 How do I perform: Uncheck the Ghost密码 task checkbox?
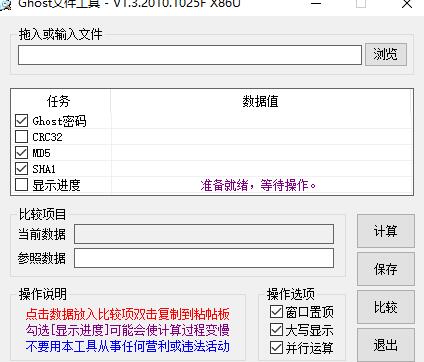coord(21,121)
